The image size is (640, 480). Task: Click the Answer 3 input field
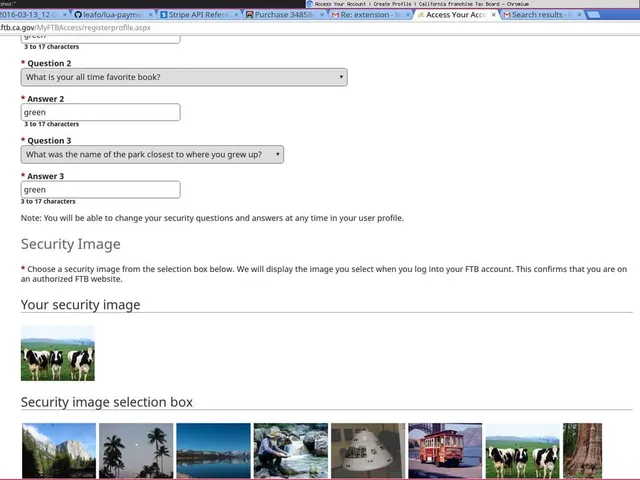[100, 190]
